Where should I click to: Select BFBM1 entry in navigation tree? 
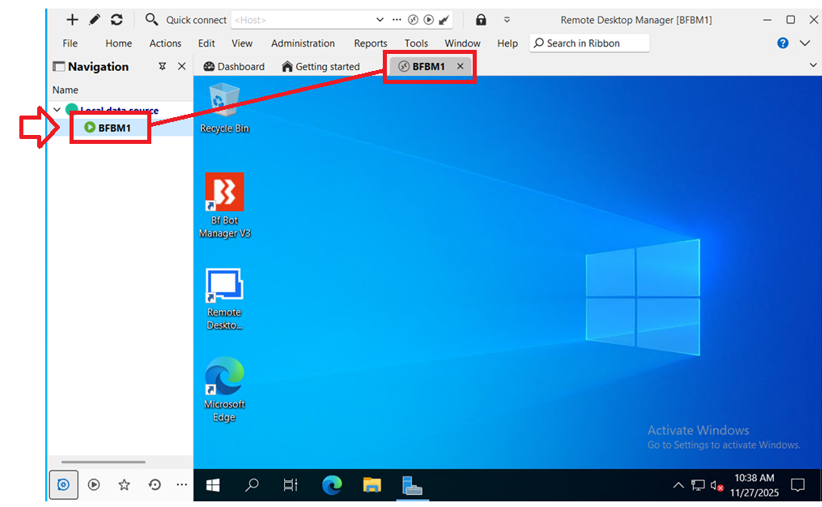click(x=114, y=127)
